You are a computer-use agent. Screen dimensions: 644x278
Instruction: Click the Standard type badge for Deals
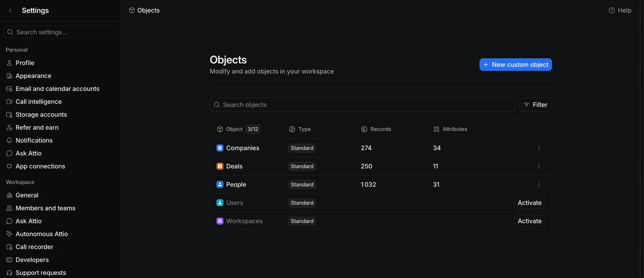(x=302, y=166)
